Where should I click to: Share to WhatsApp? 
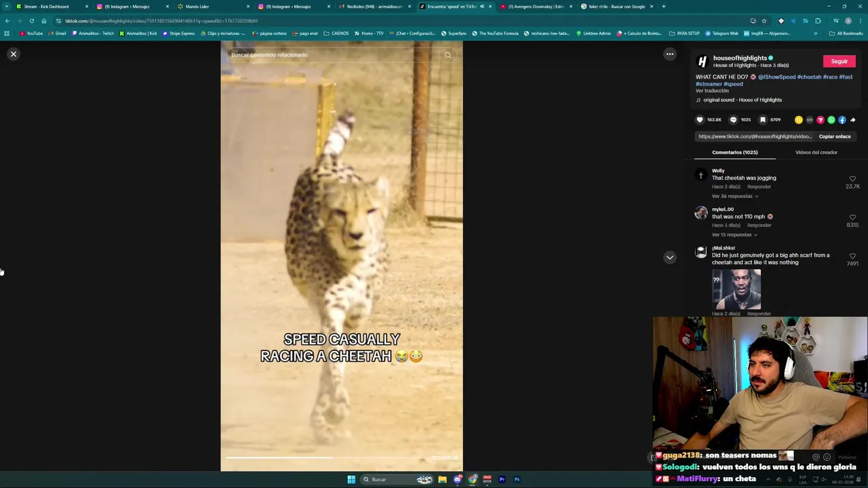pos(831,120)
